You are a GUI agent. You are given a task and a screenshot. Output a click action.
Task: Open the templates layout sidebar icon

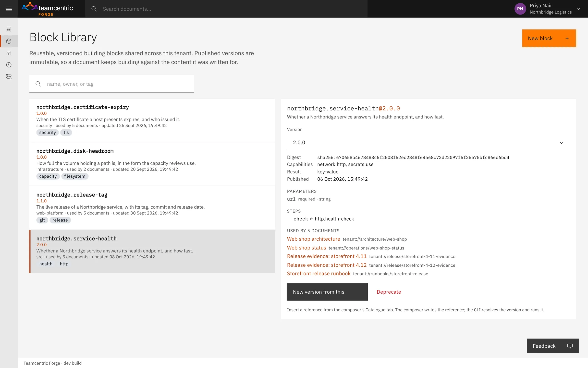click(9, 53)
